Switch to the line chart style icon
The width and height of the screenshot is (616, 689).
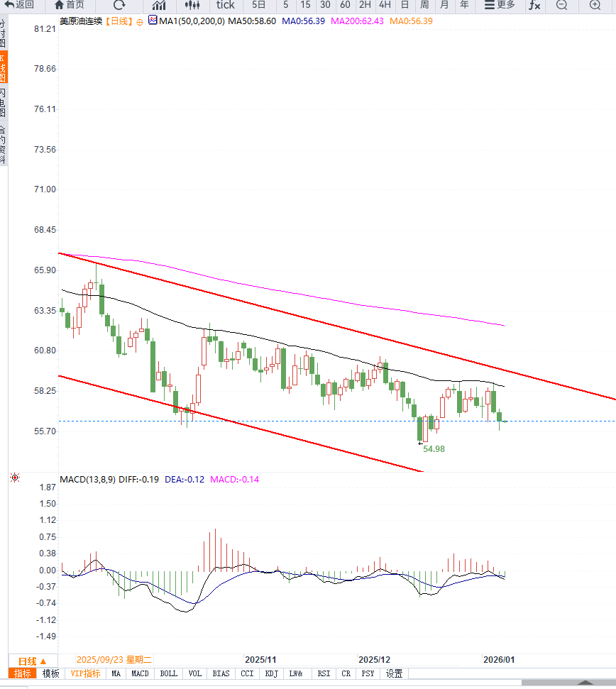(159, 5)
